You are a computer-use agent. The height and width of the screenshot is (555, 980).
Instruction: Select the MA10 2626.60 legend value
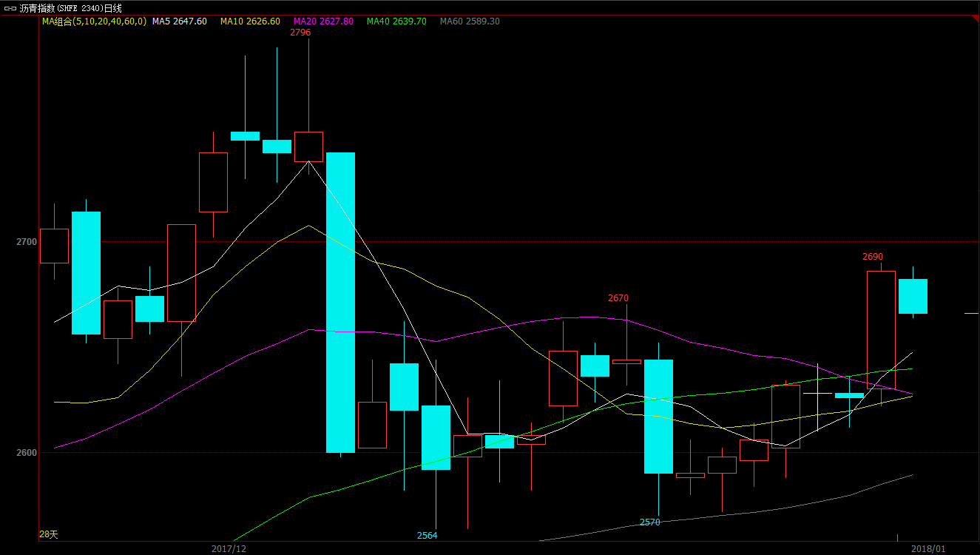pos(250,21)
